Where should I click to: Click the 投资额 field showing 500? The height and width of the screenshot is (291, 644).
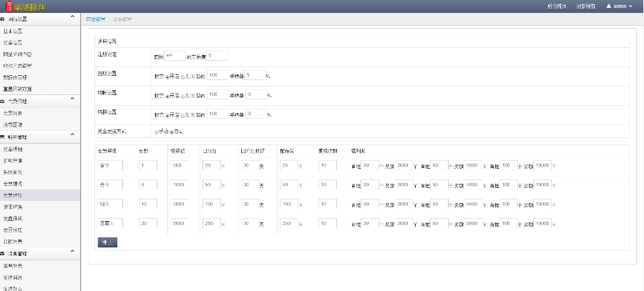click(179, 165)
